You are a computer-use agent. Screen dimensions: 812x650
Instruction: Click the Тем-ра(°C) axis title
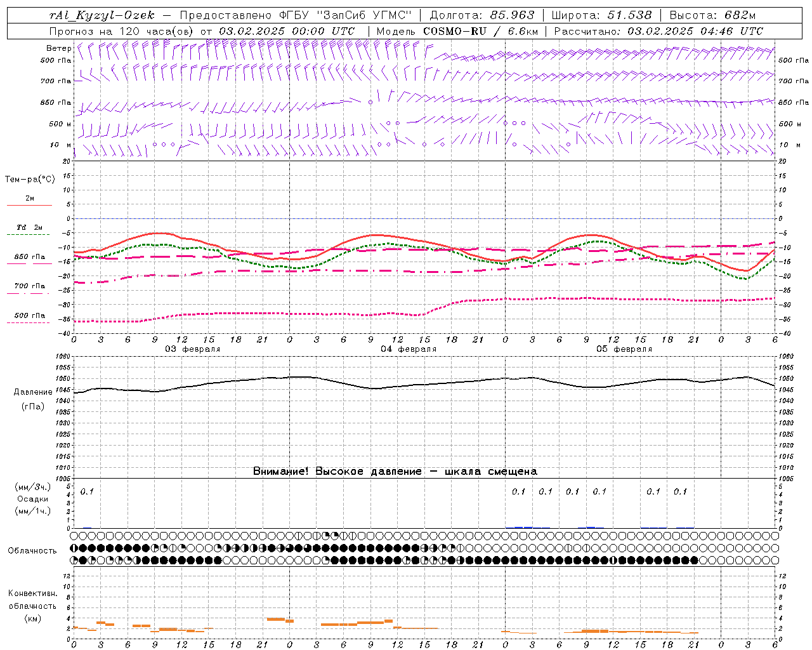30,180
